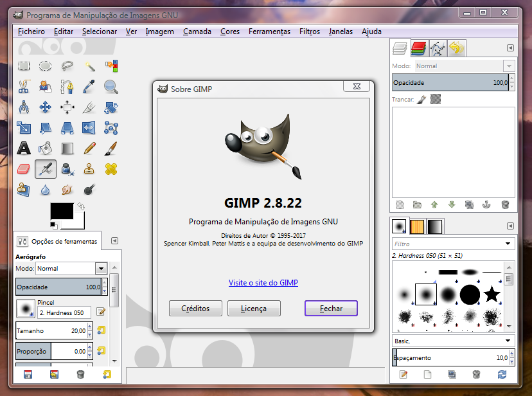Select the Rectangle Select tool

click(24, 66)
